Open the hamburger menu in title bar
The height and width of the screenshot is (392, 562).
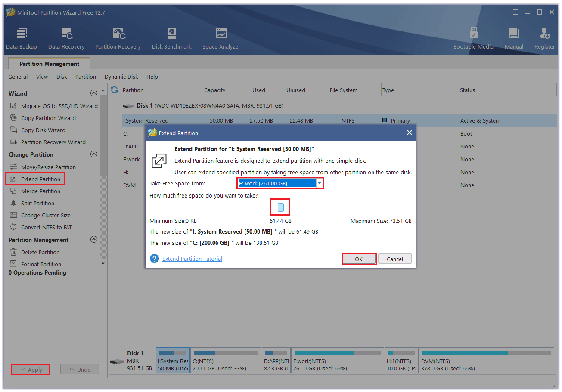515,12
